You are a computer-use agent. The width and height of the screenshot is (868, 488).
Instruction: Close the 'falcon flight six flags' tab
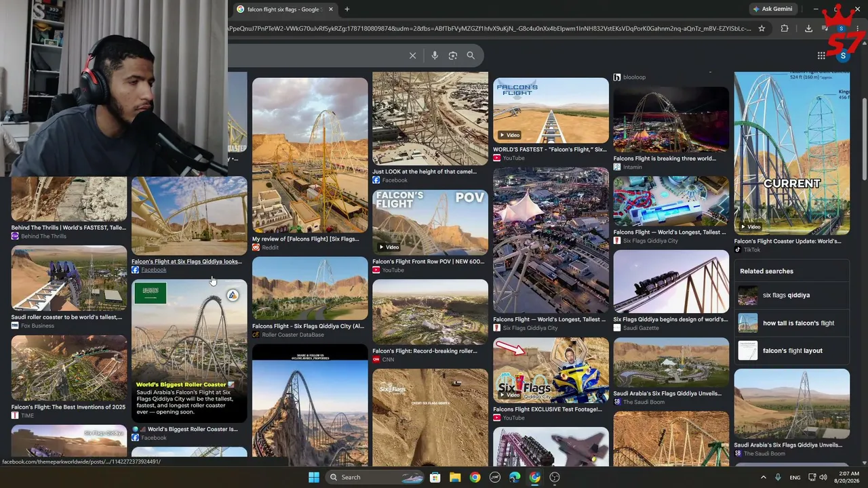pyautogui.click(x=331, y=9)
